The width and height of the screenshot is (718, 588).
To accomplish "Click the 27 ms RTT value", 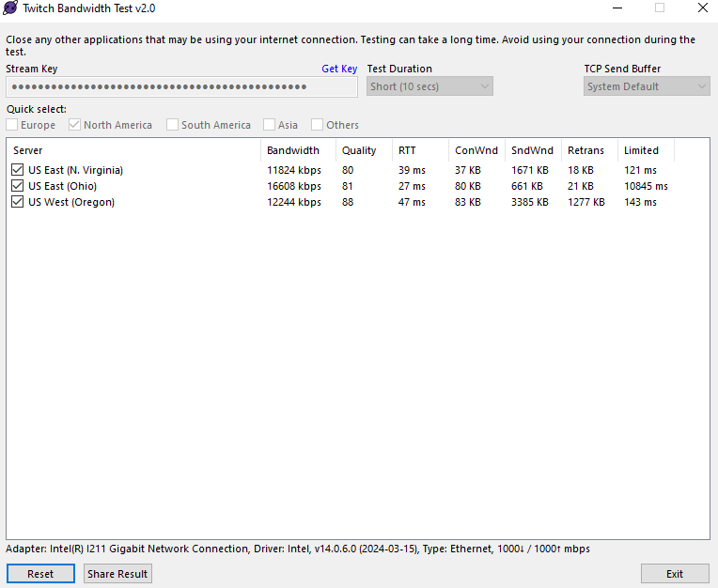I will 412,186.
